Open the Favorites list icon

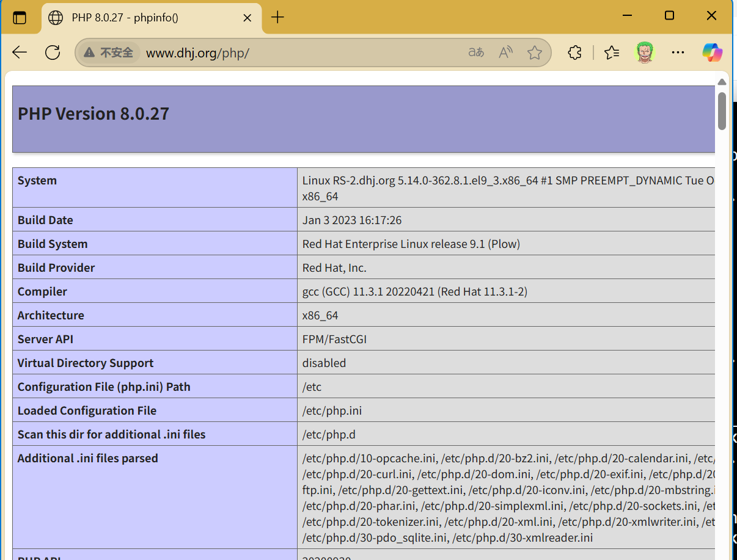pyautogui.click(x=612, y=53)
